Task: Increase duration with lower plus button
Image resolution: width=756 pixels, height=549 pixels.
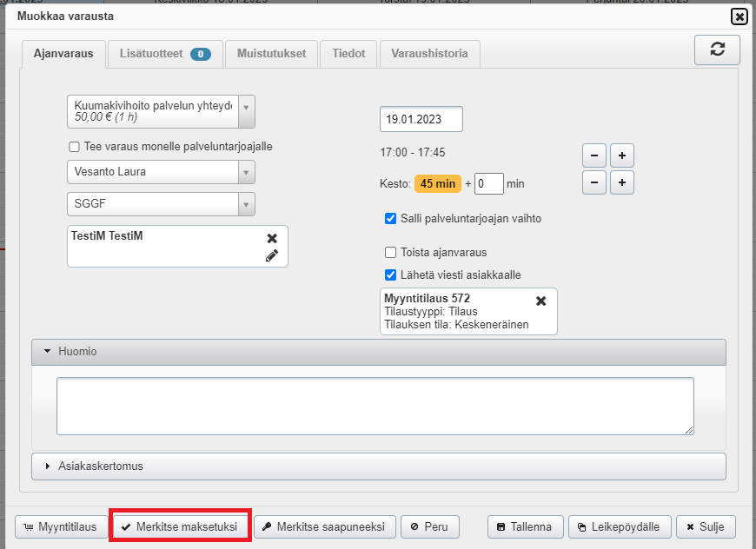Action: coord(622,183)
